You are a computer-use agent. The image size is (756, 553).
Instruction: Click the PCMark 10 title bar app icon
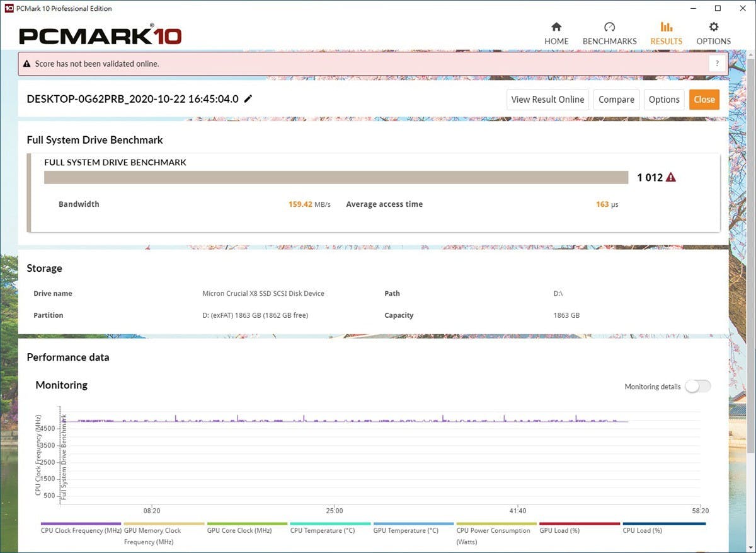(x=8, y=8)
